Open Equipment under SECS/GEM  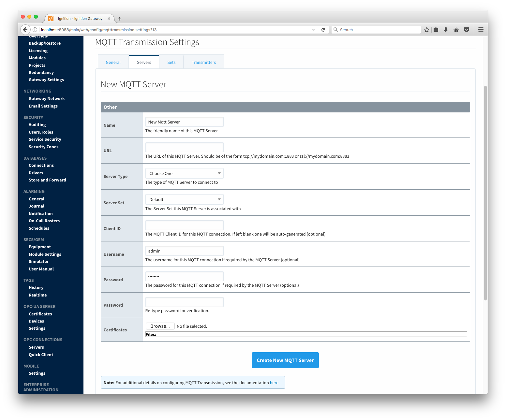[x=40, y=247]
